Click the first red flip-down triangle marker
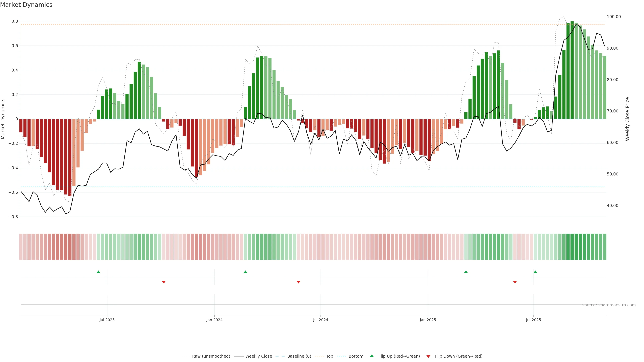Viewport: 644px width, 362px height. [164, 282]
